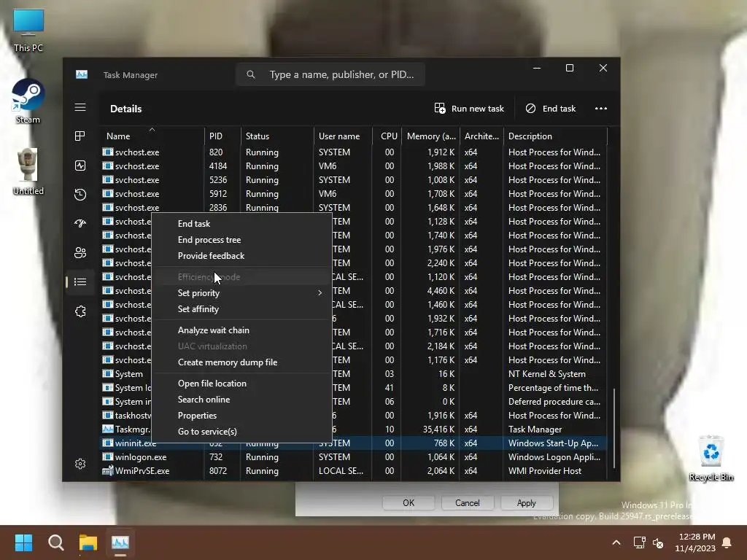Click the NT Kernel & System description

point(546,374)
